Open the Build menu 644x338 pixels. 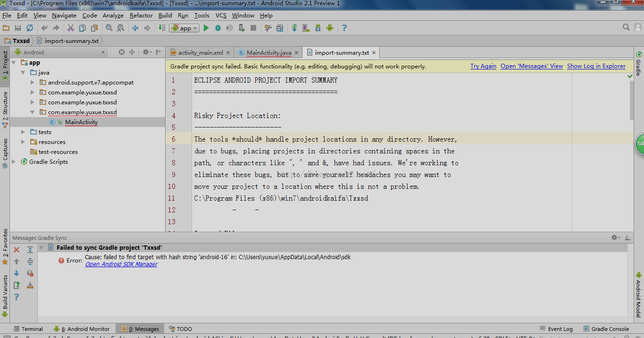tap(165, 16)
